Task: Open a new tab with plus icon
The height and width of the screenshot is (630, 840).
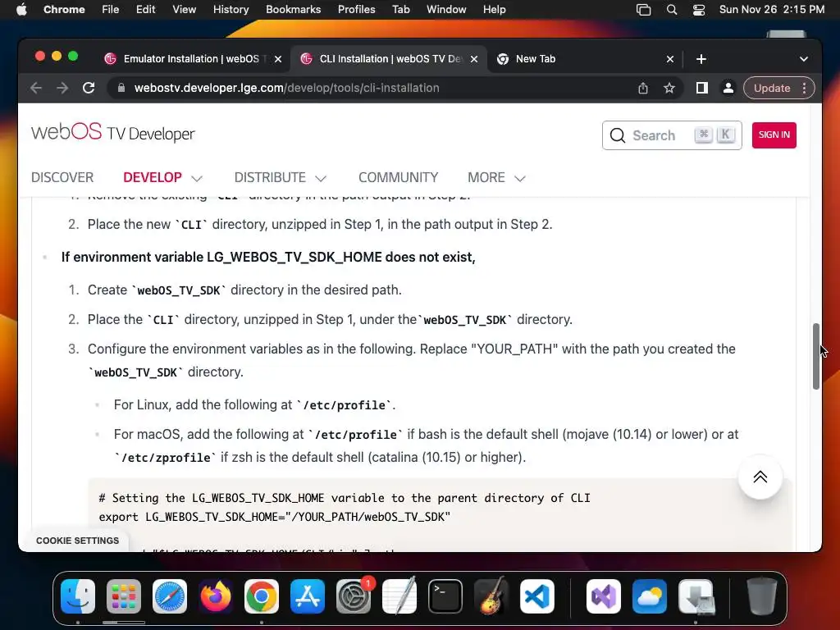Action: pyautogui.click(x=701, y=59)
